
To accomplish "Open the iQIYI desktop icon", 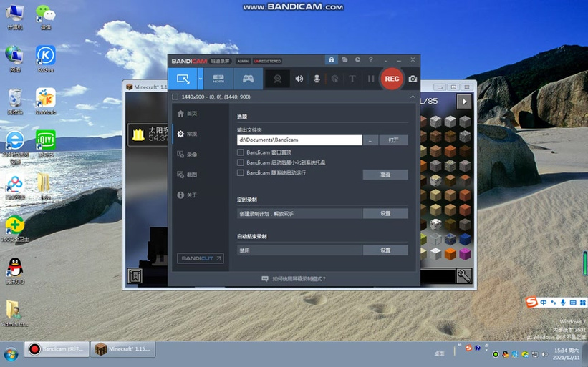I will click(x=46, y=143).
